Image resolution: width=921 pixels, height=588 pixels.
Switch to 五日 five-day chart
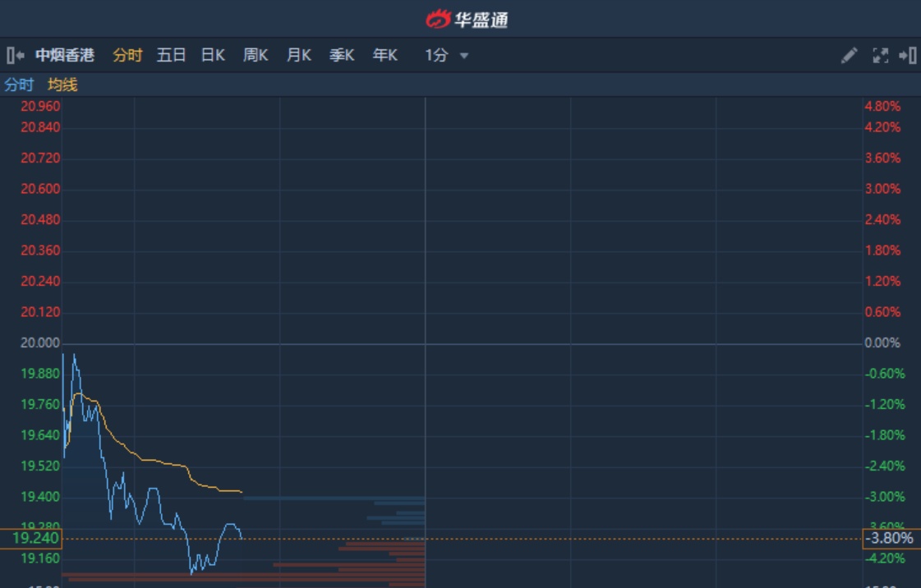click(x=171, y=56)
